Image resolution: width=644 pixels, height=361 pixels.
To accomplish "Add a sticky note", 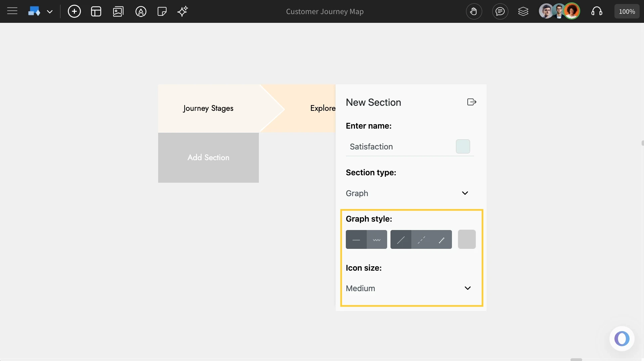I will tap(162, 11).
